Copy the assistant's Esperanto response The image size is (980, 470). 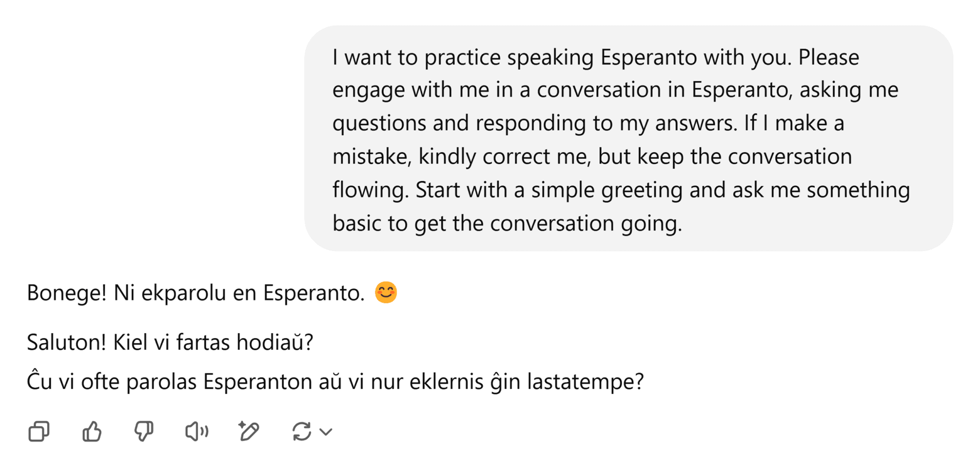pyautogui.click(x=39, y=432)
